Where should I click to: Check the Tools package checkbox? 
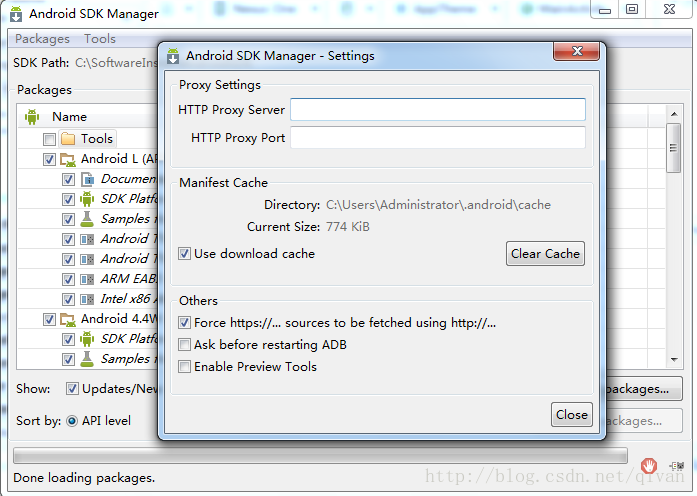[x=49, y=140]
